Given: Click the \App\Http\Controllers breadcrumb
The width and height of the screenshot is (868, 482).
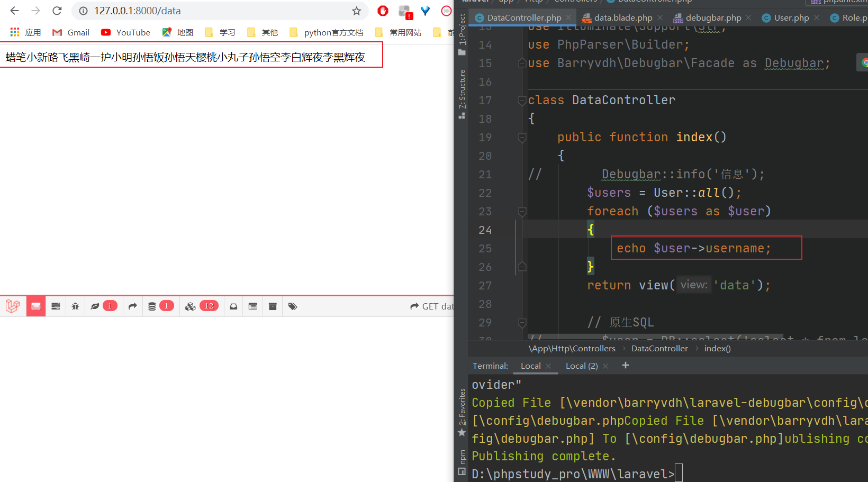Looking at the screenshot, I should click(572, 348).
